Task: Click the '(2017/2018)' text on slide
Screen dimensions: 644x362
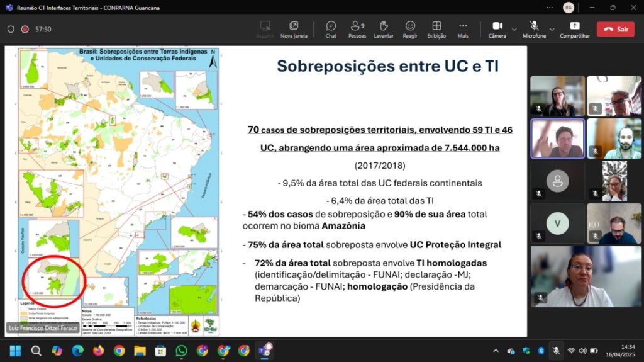Action: click(x=380, y=166)
